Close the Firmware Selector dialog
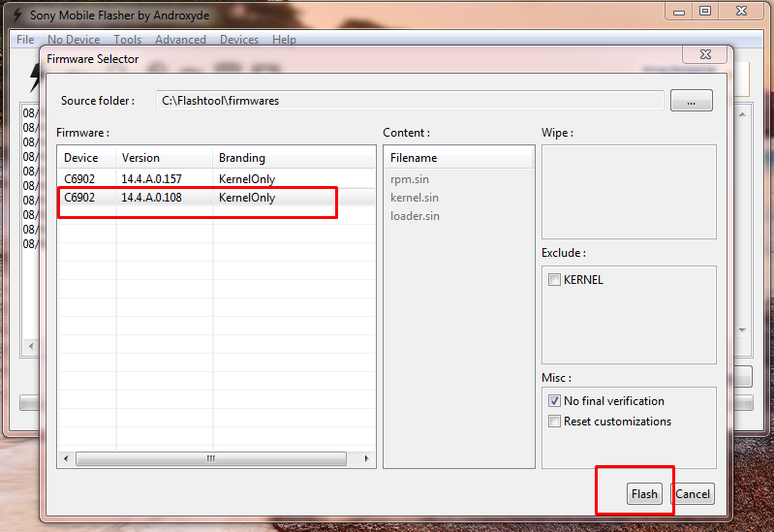The image size is (774, 532). click(705, 54)
